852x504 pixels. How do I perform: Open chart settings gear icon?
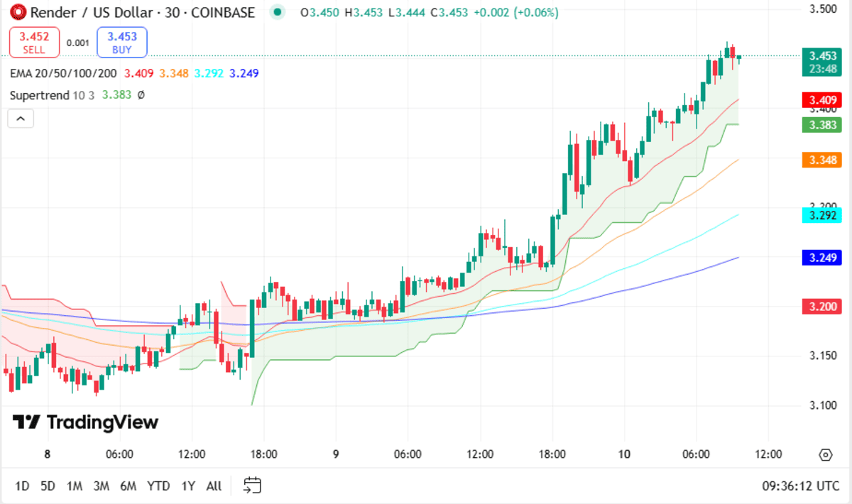coord(825,455)
